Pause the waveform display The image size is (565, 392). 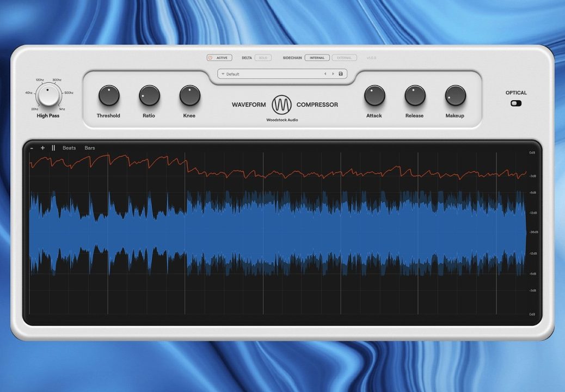pos(53,148)
